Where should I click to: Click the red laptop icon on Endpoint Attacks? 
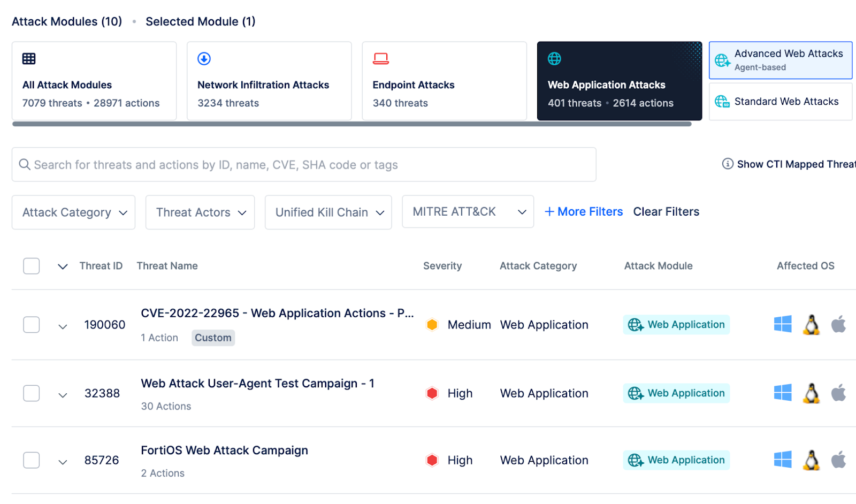click(x=381, y=59)
